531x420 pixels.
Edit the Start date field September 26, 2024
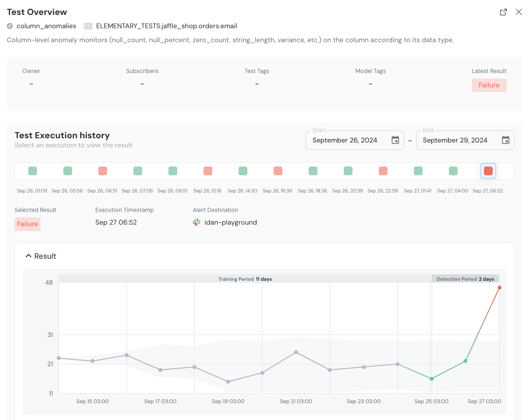point(355,140)
